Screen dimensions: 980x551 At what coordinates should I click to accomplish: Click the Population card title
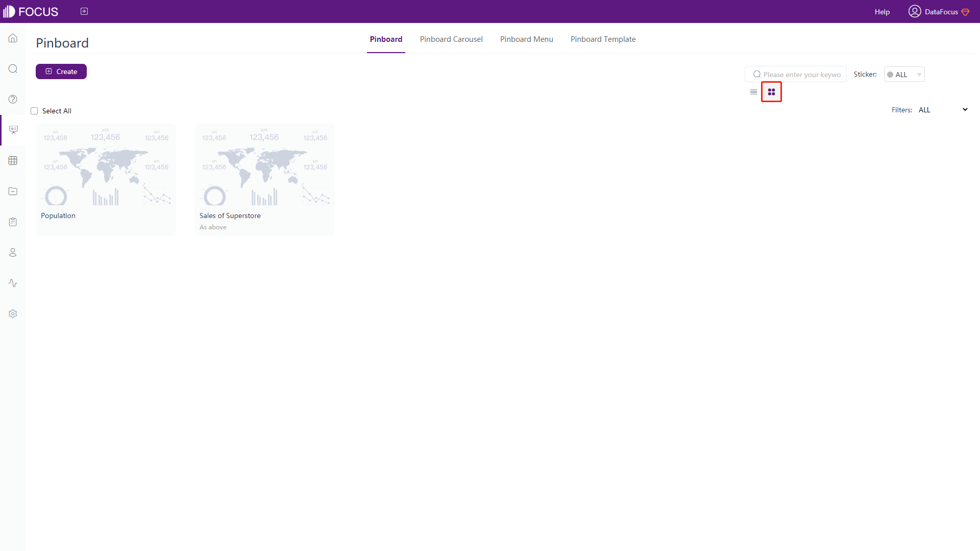click(58, 216)
